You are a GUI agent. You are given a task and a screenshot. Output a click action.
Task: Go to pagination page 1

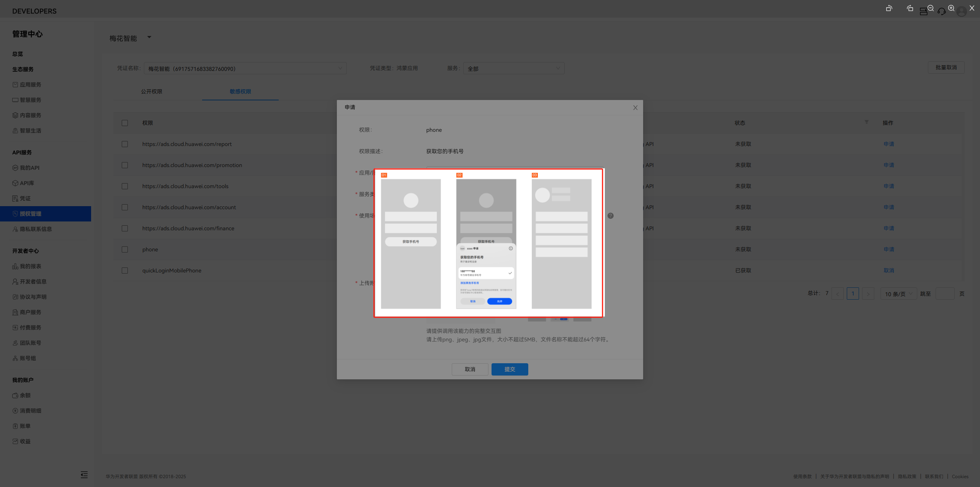tap(853, 294)
